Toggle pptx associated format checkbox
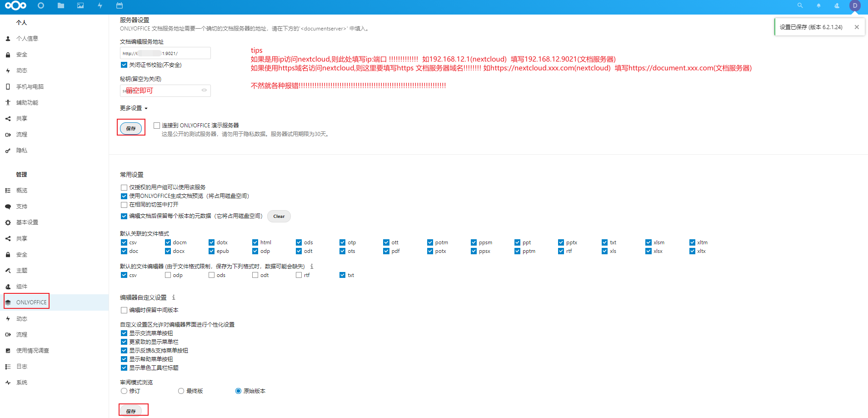 pos(561,242)
